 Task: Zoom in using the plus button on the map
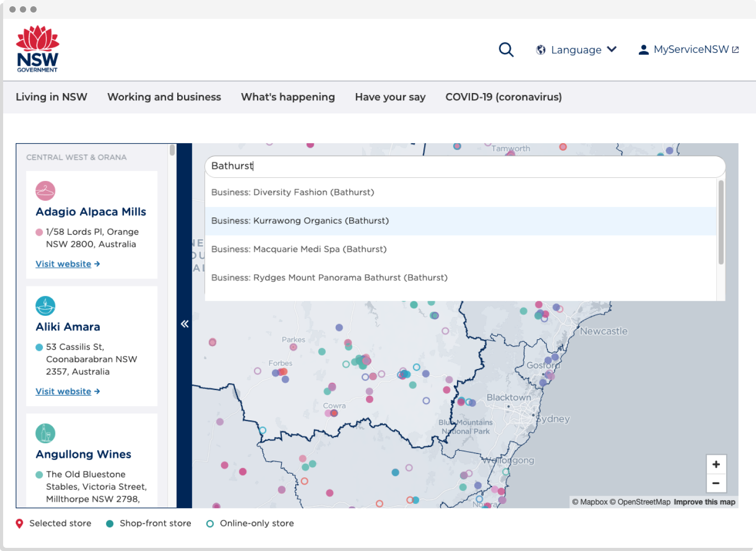point(716,464)
